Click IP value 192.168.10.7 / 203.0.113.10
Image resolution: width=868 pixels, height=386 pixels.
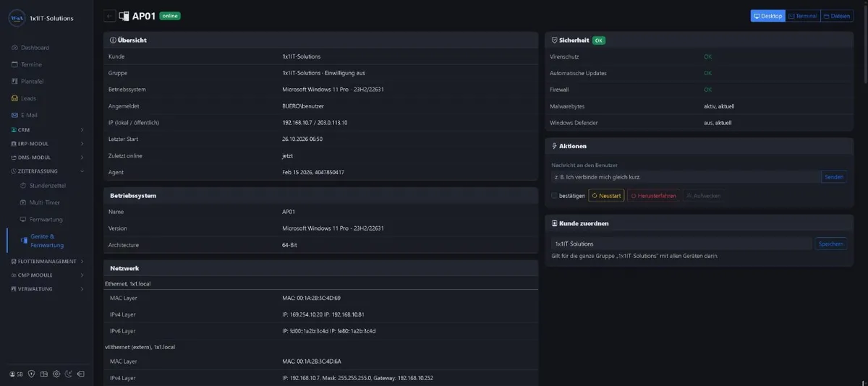click(315, 123)
